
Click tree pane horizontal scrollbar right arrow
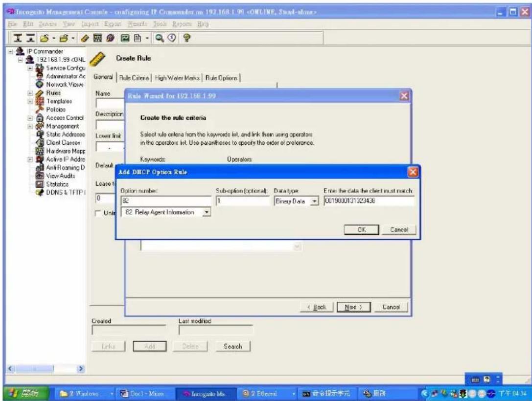click(x=81, y=368)
